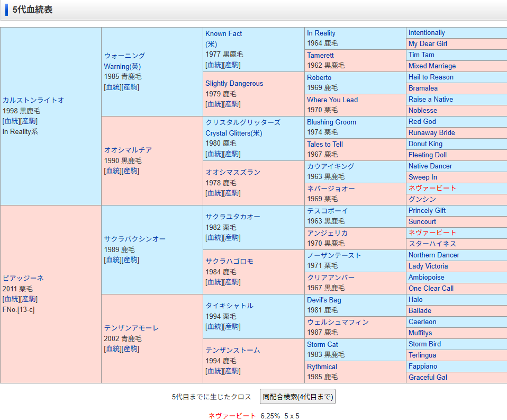507x420 pixels.
Task: Open the テンザンアモーレ link
Action: coord(131,328)
